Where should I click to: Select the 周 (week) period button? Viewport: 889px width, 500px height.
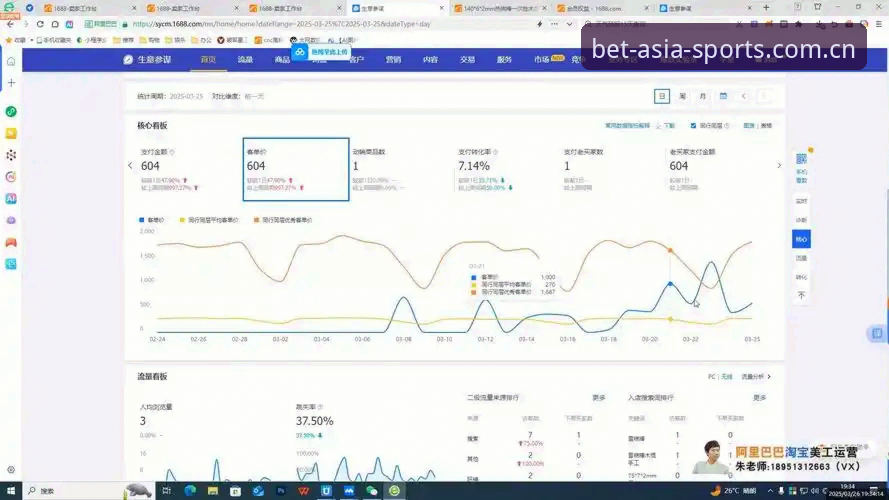(x=683, y=96)
